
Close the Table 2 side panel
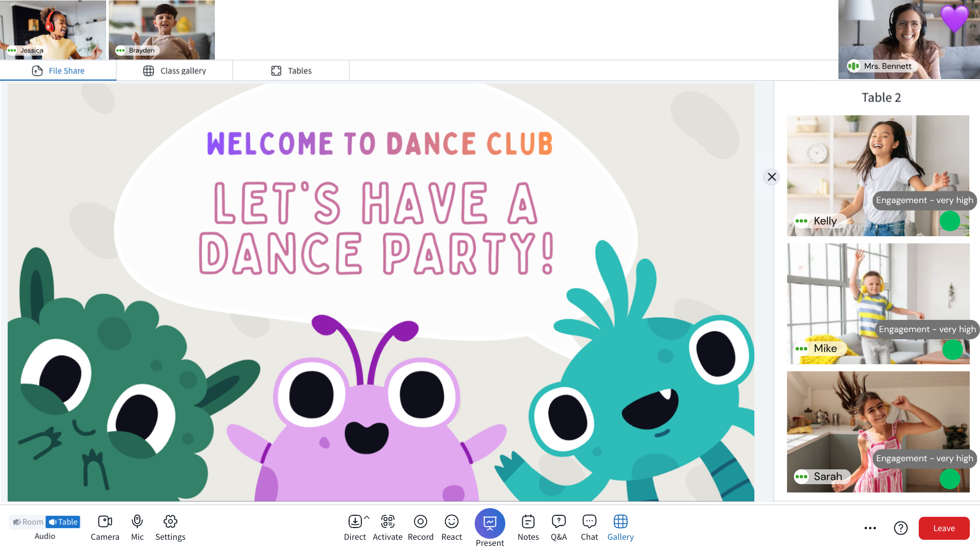point(772,177)
